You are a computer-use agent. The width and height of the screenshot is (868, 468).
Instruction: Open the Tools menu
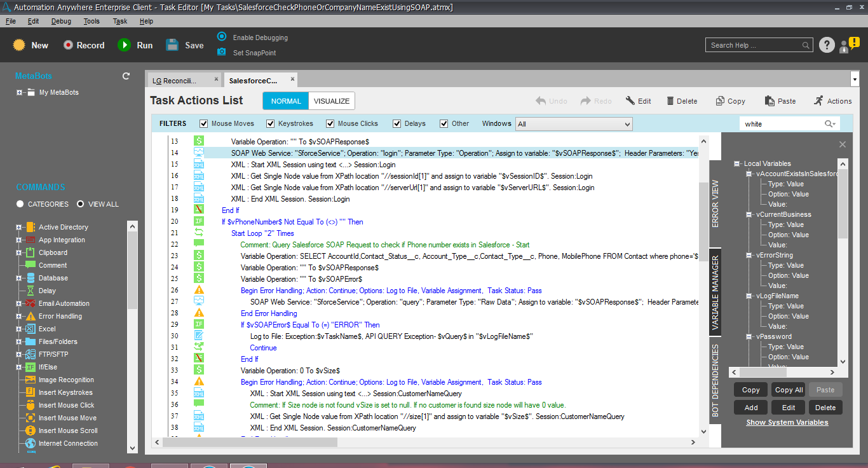(92, 21)
